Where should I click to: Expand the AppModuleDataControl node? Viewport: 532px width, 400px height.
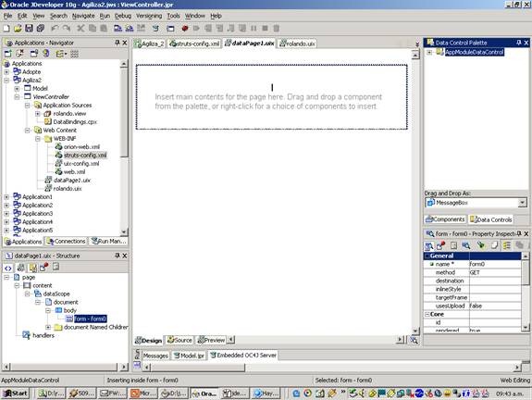(429, 52)
